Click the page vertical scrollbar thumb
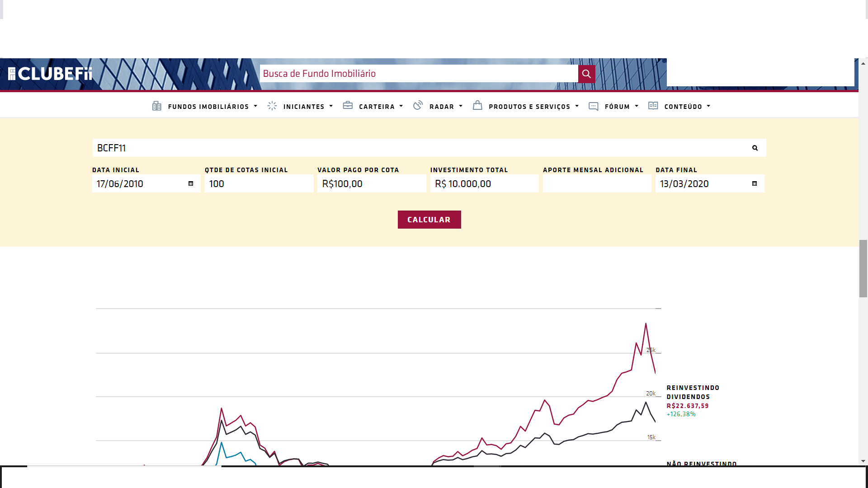 [863, 268]
